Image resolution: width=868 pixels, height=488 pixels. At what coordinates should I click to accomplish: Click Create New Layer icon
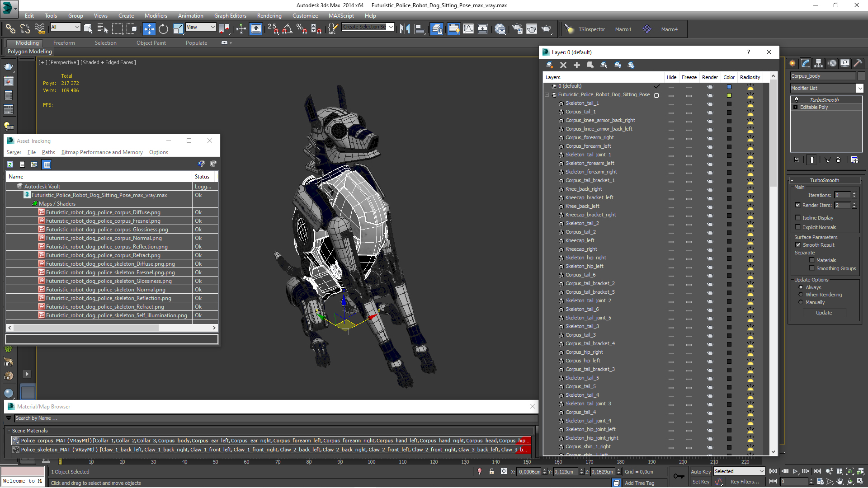click(549, 65)
